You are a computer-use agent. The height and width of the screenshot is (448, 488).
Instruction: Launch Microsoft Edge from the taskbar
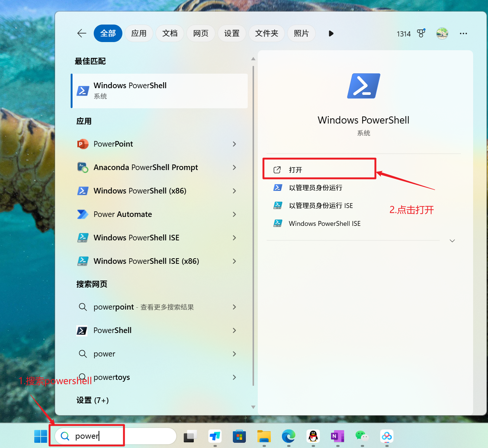click(x=289, y=436)
